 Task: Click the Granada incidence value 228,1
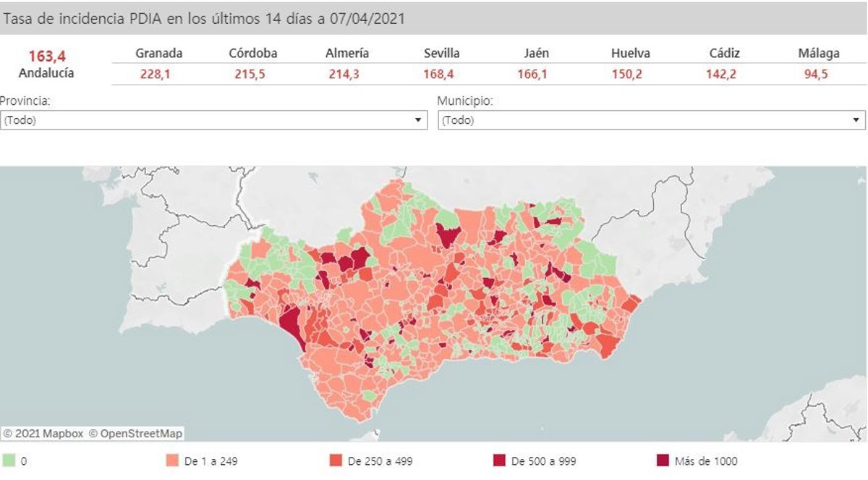tap(155, 74)
